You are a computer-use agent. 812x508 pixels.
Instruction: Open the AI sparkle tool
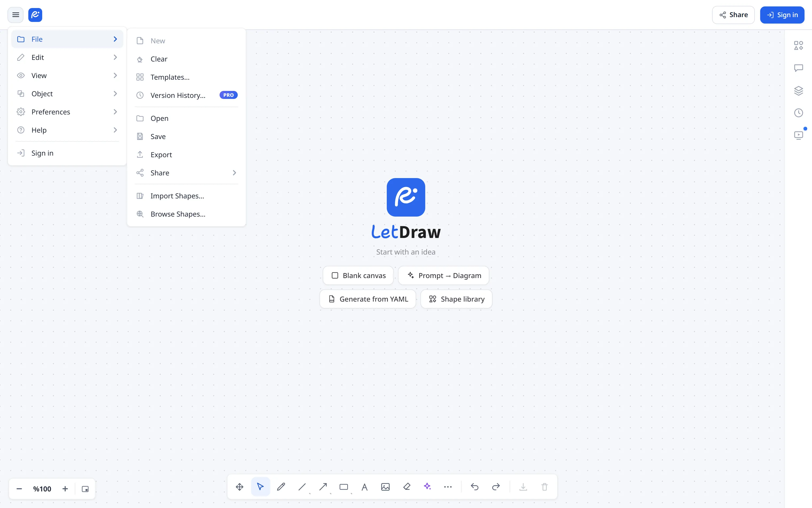pos(427,487)
